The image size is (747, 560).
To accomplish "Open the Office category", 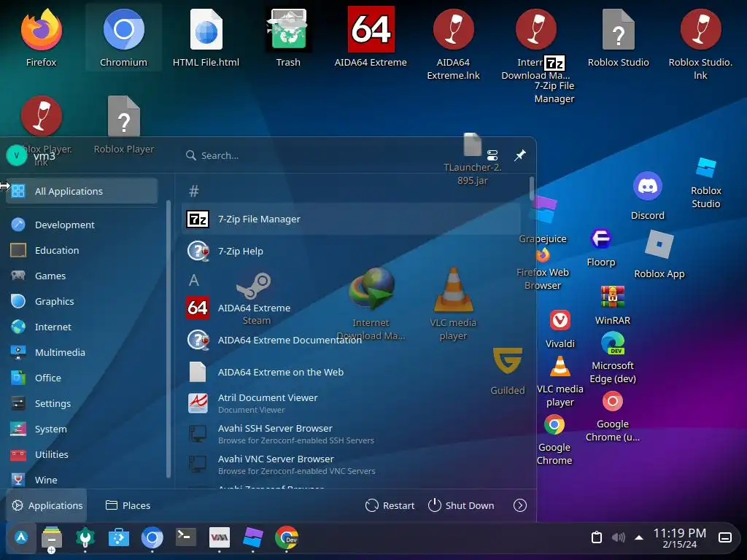I will tap(82, 378).
